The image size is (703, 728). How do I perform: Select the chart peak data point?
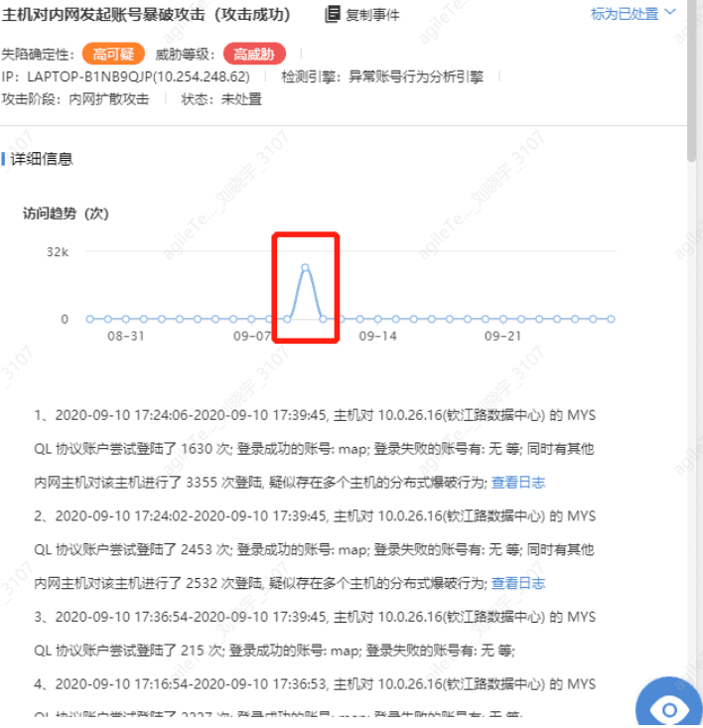tap(306, 267)
